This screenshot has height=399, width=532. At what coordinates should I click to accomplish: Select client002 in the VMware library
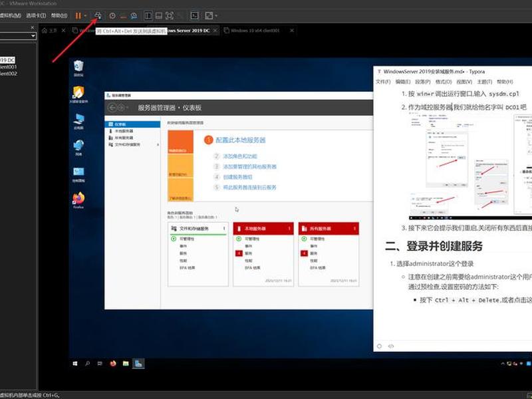point(9,73)
